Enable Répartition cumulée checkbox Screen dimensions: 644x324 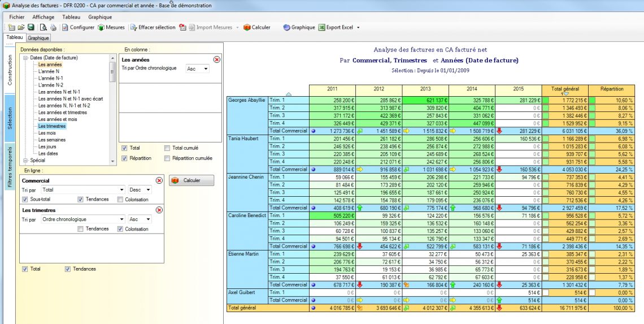click(x=167, y=158)
